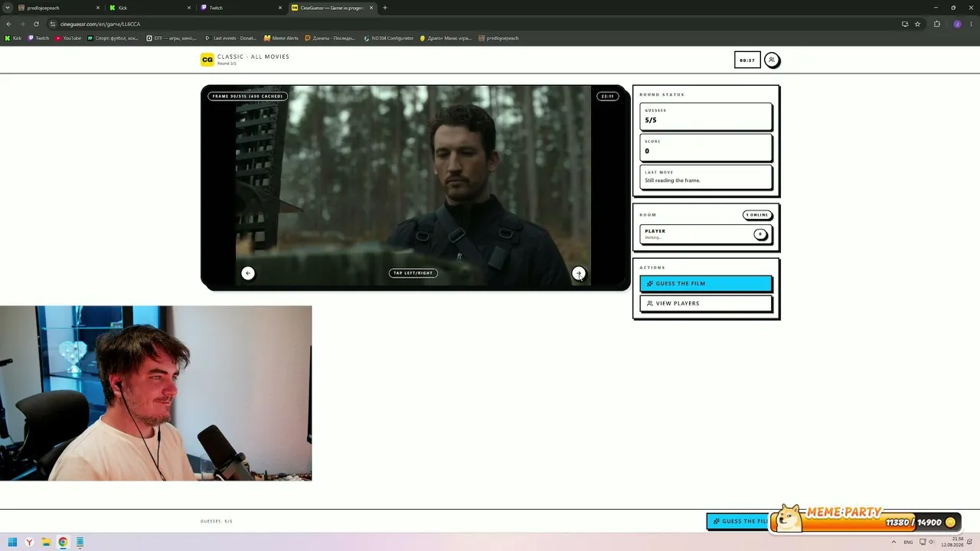
Task: Click the Chrome taskbar icon
Action: tap(63, 543)
